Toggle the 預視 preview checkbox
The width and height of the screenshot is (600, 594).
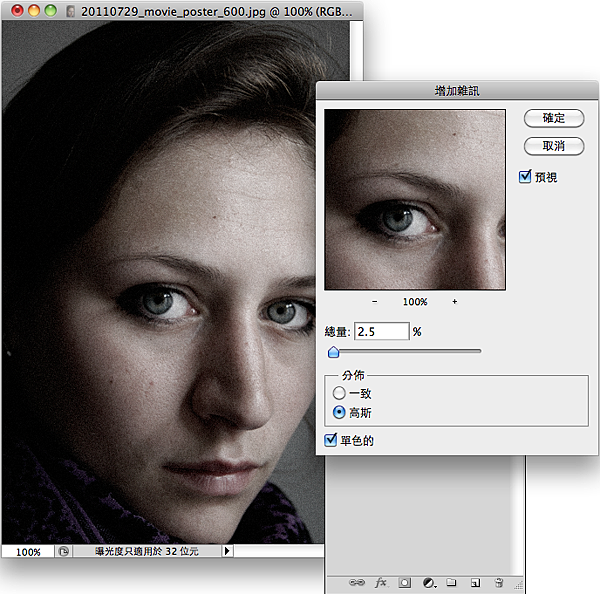(x=526, y=177)
